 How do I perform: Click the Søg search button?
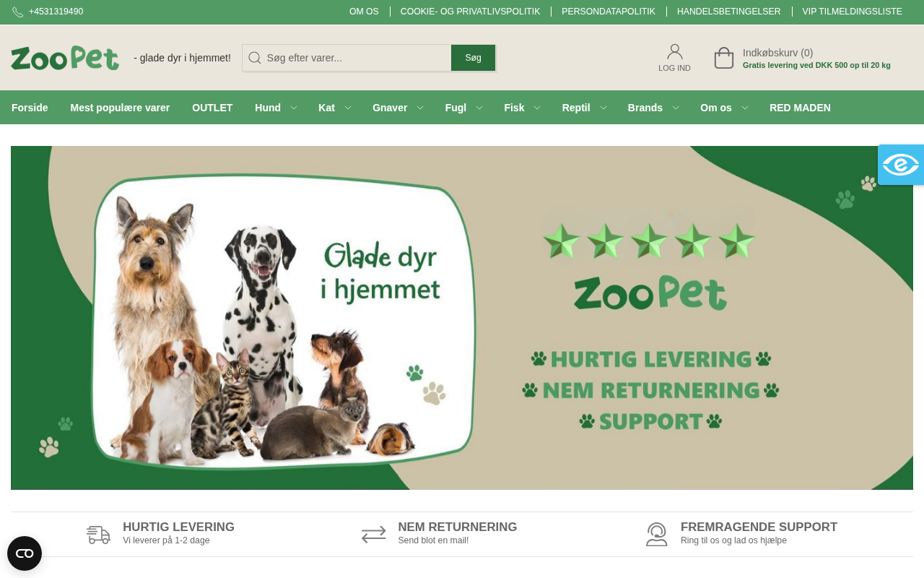(474, 58)
